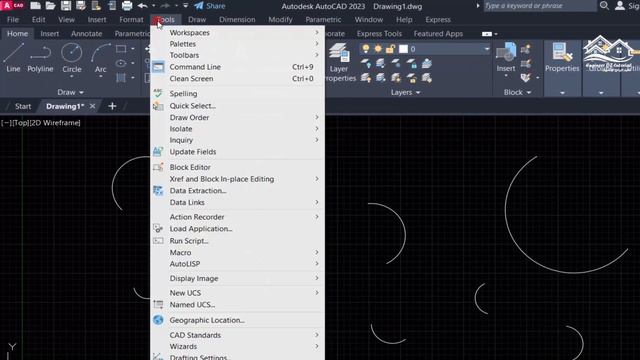Click the user sign-in icon
The width and height of the screenshot is (640, 360).
click(x=620, y=6)
